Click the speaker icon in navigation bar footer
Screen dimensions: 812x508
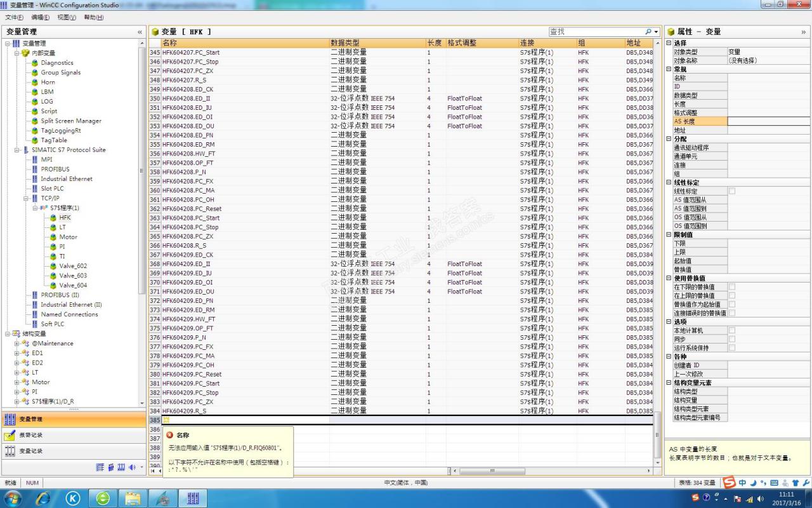coord(132,467)
